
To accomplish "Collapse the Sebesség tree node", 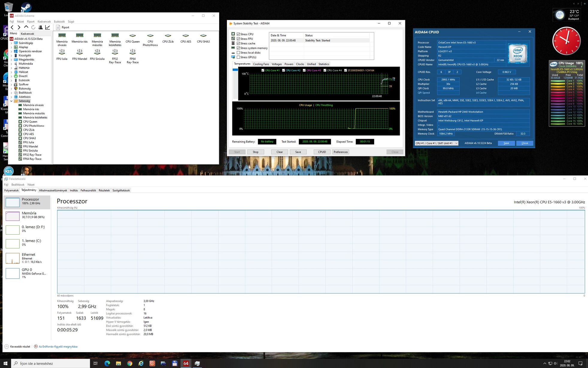I will (11, 101).
